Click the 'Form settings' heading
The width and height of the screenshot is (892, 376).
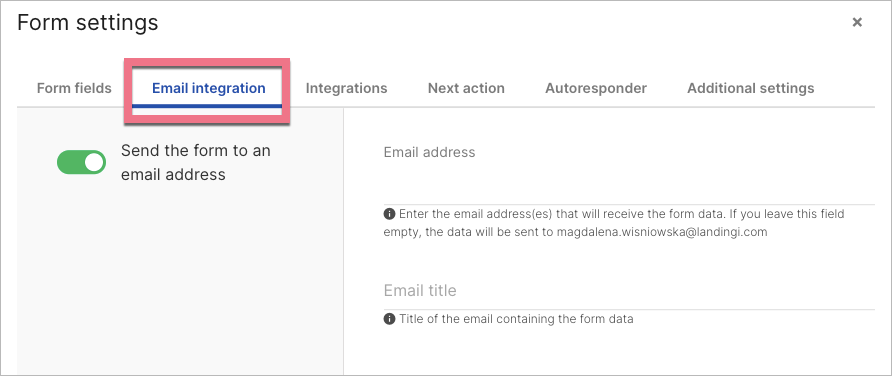pos(88,23)
